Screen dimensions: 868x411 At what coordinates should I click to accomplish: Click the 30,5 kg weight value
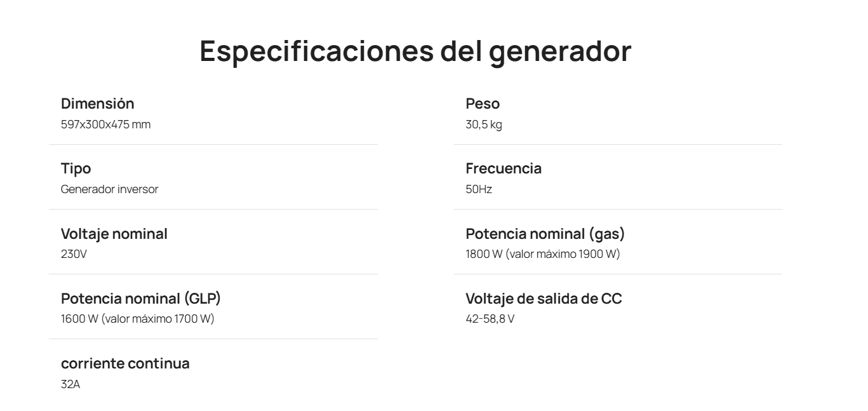[484, 125]
